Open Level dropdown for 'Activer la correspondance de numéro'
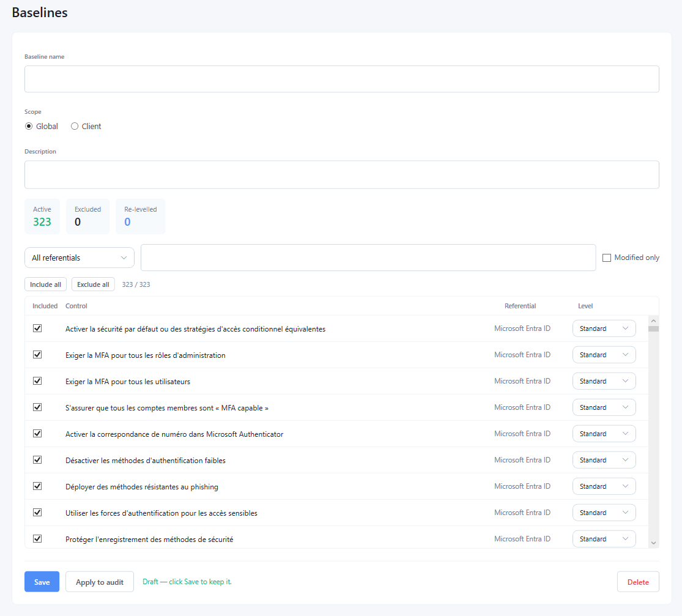 click(604, 434)
